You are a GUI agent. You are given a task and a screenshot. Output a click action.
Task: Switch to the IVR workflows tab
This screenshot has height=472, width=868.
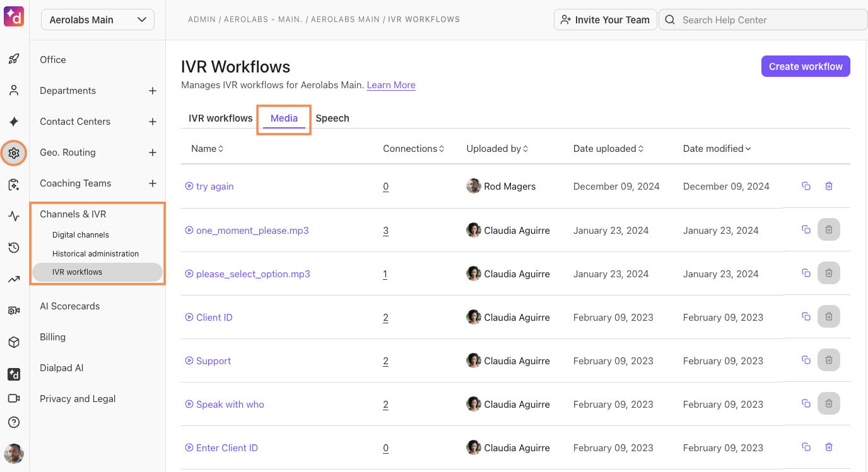[x=220, y=118]
